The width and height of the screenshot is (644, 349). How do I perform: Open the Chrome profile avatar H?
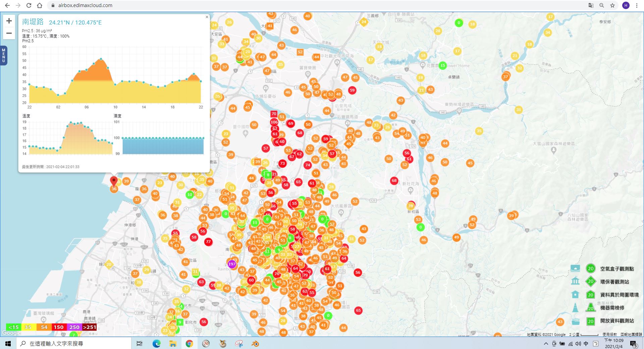[626, 5]
